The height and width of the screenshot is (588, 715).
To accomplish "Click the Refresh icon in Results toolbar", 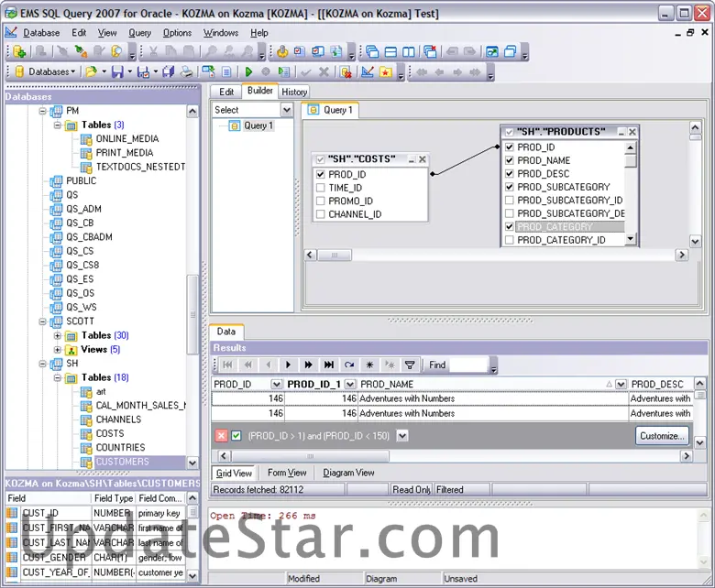I will coord(349,365).
